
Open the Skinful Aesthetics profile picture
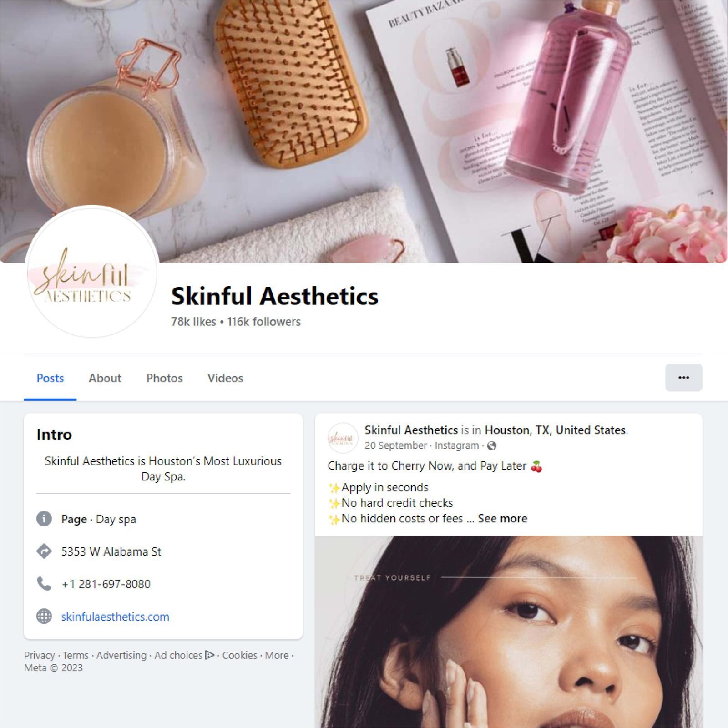(x=92, y=272)
